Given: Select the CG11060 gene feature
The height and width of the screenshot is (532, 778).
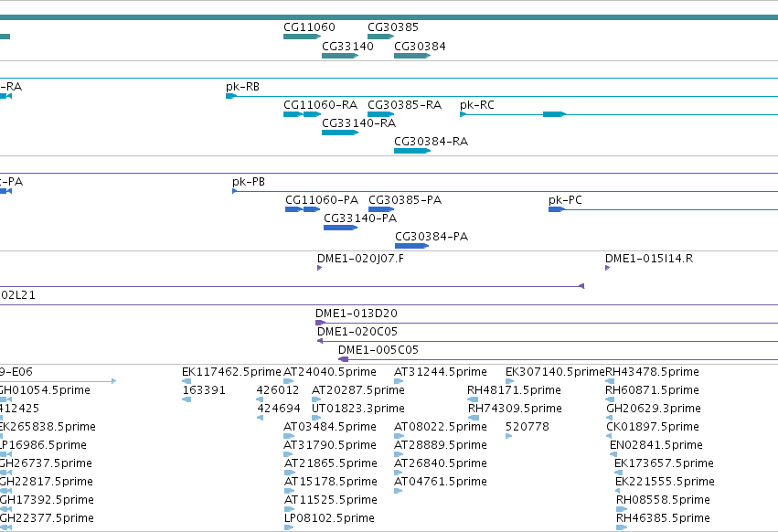Looking at the screenshot, I should (303, 37).
